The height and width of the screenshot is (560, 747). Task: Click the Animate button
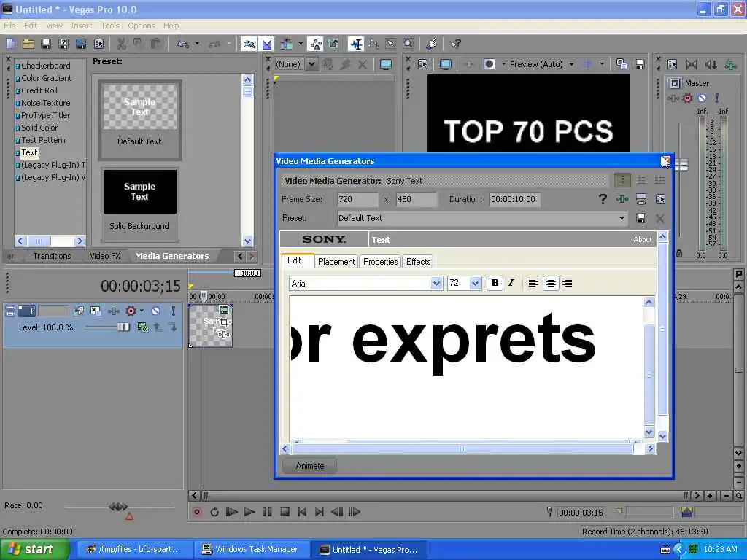pyautogui.click(x=309, y=466)
